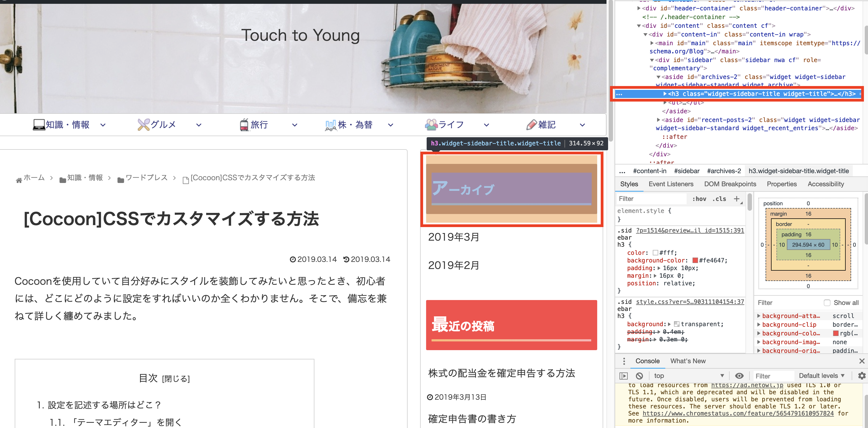The width and height of the screenshot is (868, 428).
Task: Click the laptop icon beside 知識・情報 menu
Action: 39,125
